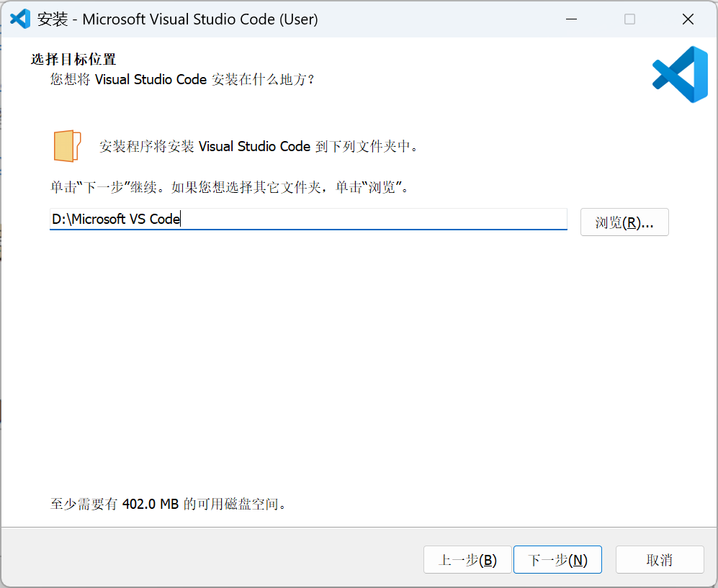Image resolution: width=718 pixels, height=588 pixels.
Task: Click the text 安装程序将安装 Visual Studio Code 到下列文件夹中
Action: pos(259,146)
